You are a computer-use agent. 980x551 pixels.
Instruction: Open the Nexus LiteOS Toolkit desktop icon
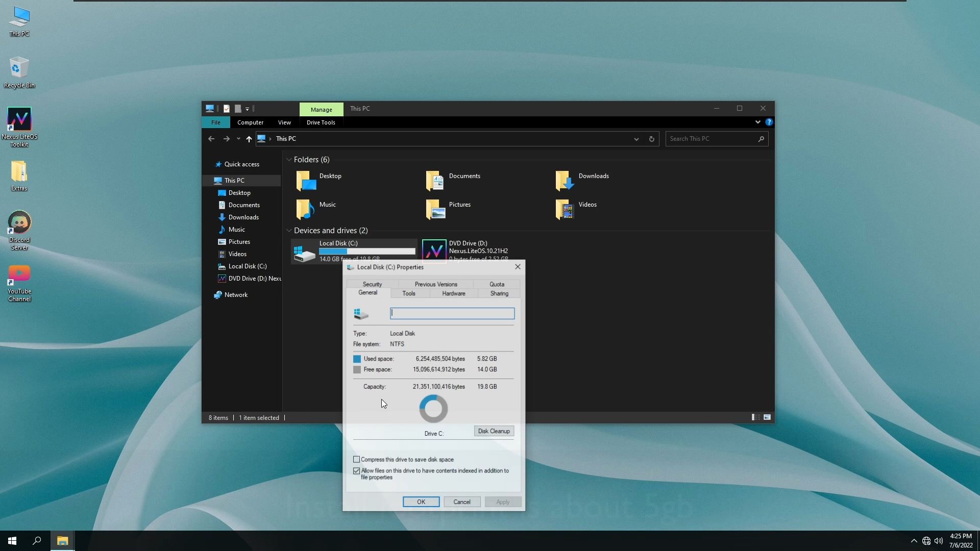(x=19, y=120)
